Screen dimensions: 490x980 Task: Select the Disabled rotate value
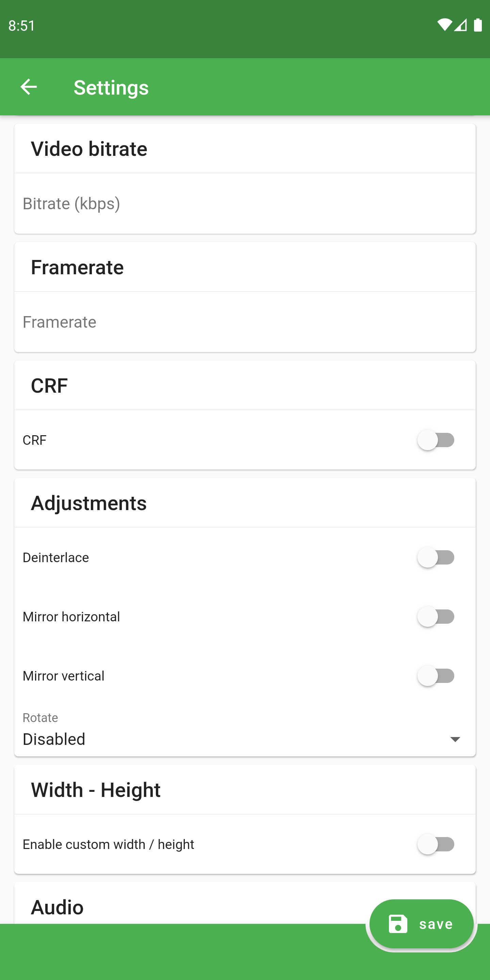(x=54, y=739)
